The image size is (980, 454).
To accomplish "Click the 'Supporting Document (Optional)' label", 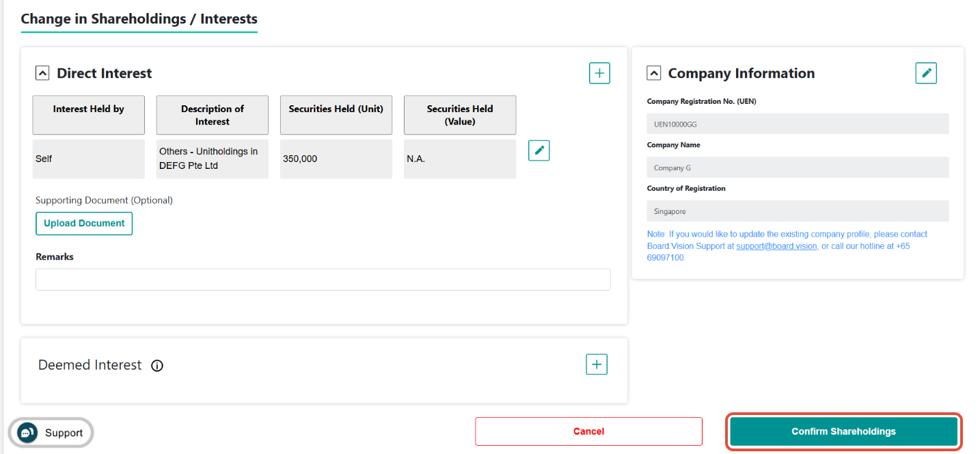I will [105, 200].
